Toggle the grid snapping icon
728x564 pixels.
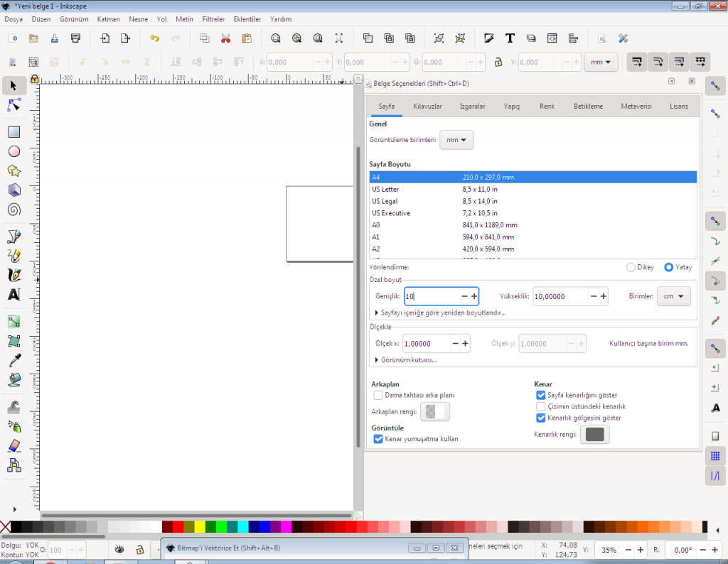tap(715, 456)
